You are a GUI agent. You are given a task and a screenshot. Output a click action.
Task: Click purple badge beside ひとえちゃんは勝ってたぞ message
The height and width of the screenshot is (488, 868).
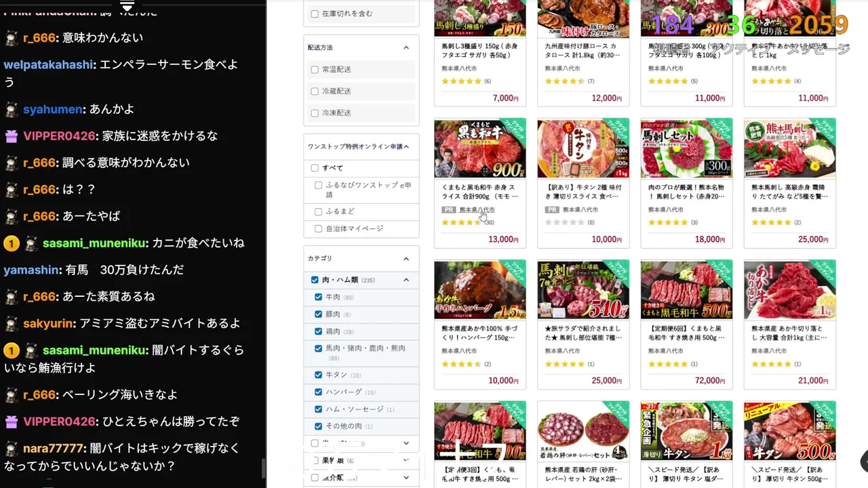12,422
